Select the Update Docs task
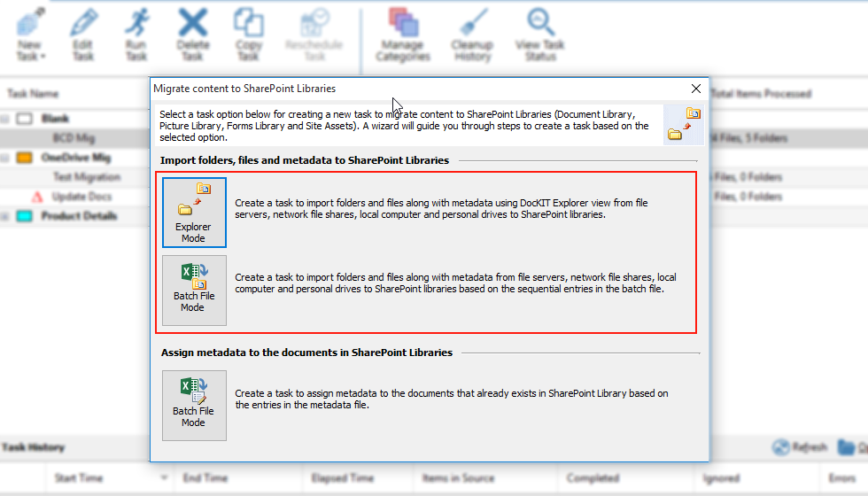 81,197
